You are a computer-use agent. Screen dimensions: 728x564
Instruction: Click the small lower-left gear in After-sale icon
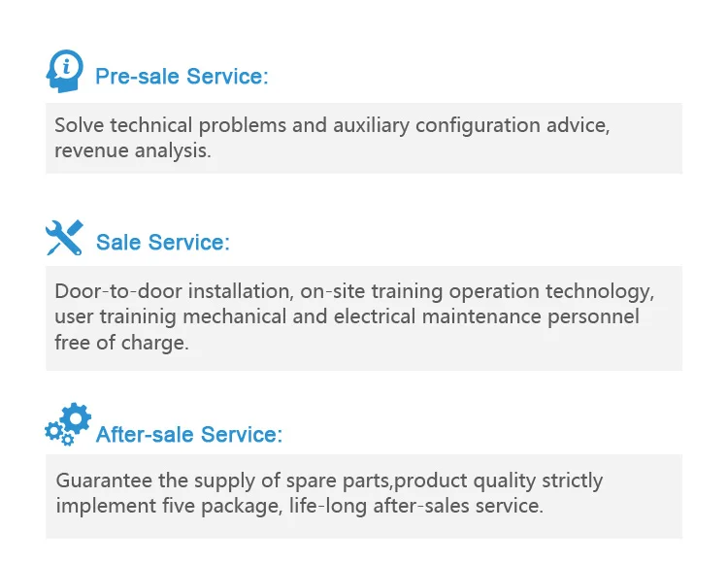[x=52, y=432]
